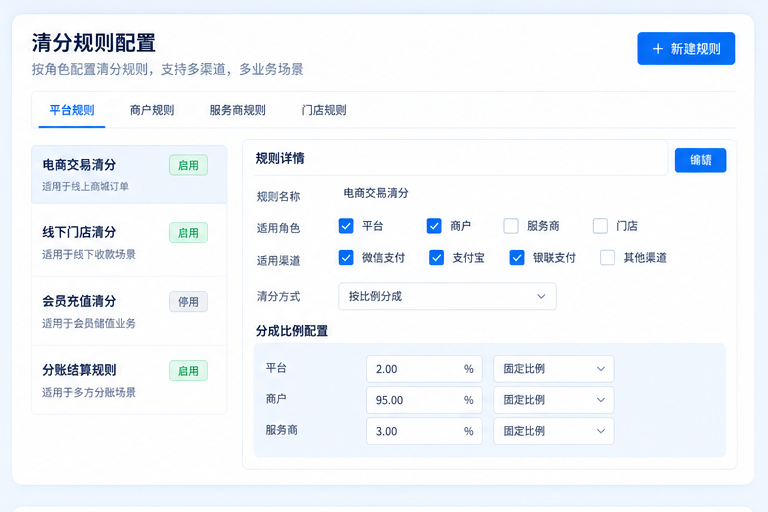Click the blue edit button in 规则详情
Viewport: 768px width, 512px height.
pos(700,160)
